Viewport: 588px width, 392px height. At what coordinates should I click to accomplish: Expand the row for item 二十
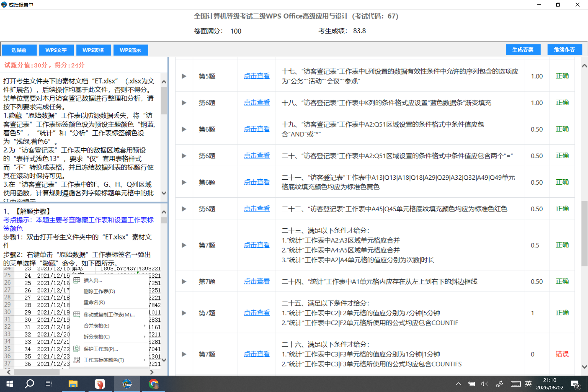pyautogui.click(x=184, y=156)
